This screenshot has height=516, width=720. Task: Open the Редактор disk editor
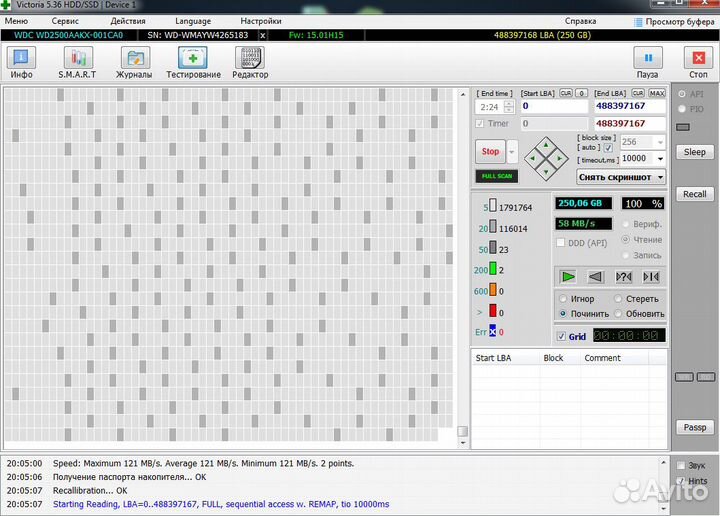250,62
